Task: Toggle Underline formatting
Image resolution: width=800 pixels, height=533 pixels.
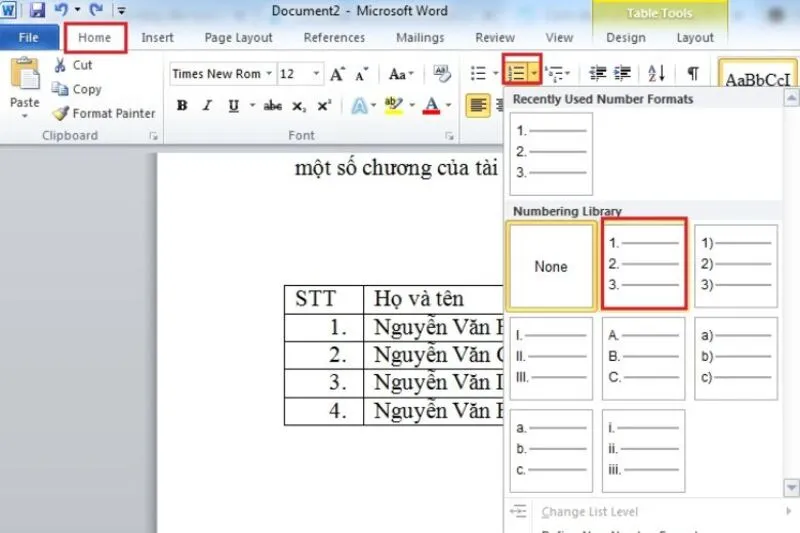Action: [233, 106]
